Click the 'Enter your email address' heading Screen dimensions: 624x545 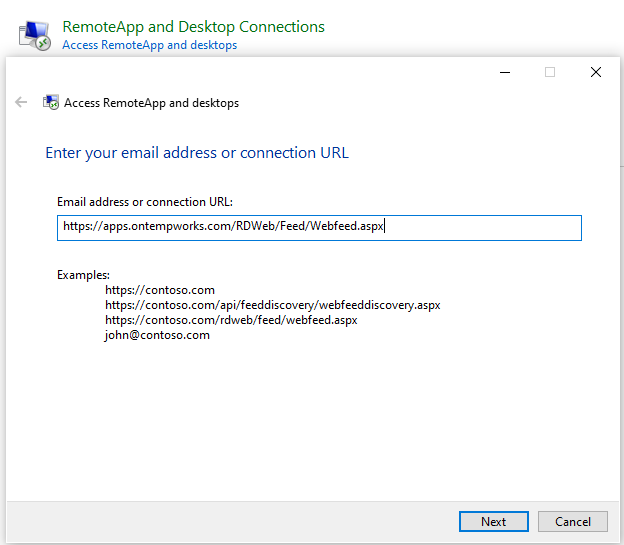click(x=197, y=153)
